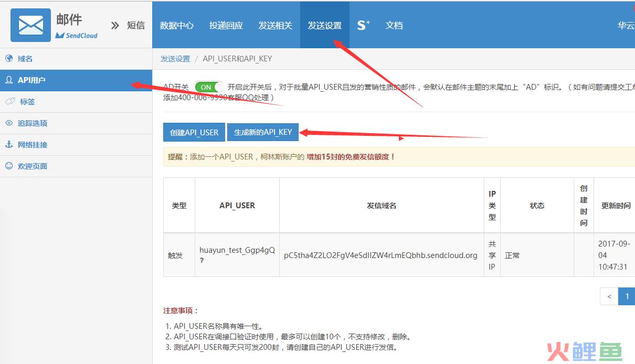Click the smiley icon for 欢迎页面

[9, 166]
